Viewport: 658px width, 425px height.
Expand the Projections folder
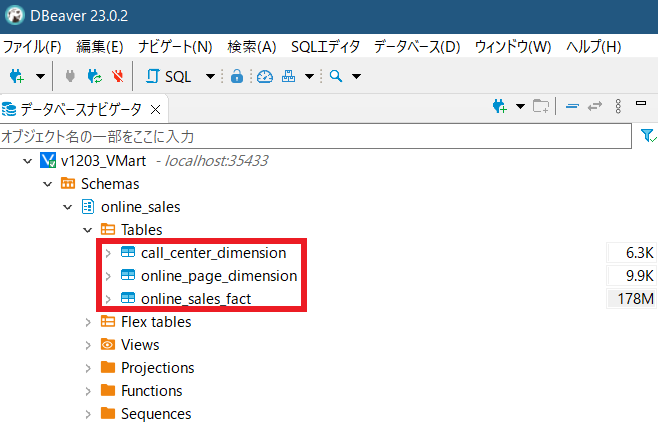click(88, 368)
